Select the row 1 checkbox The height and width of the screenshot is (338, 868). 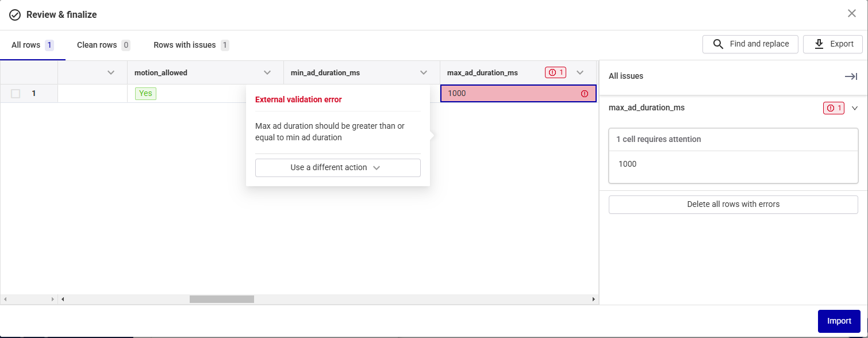16,94
